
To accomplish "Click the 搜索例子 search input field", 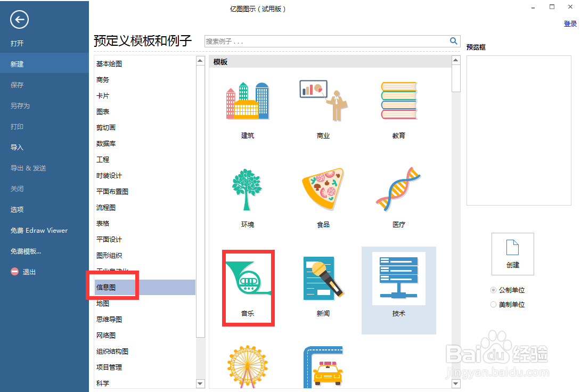I will (x=326, y=41).
